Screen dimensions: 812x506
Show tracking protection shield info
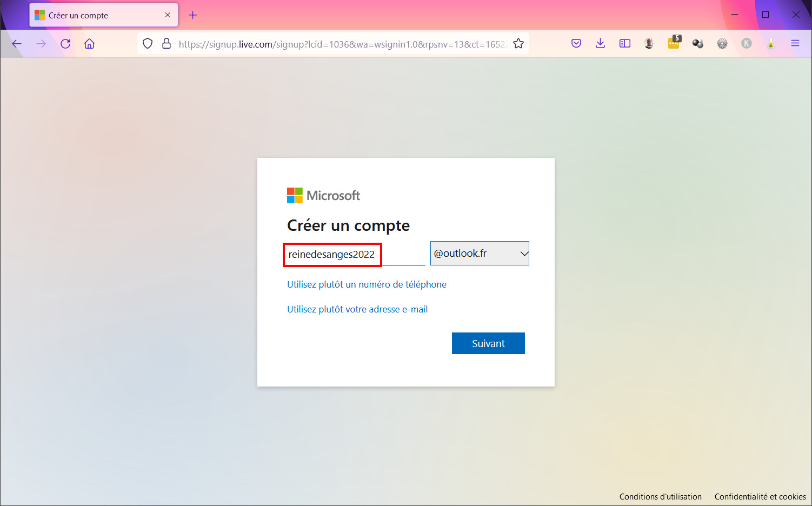148,44
